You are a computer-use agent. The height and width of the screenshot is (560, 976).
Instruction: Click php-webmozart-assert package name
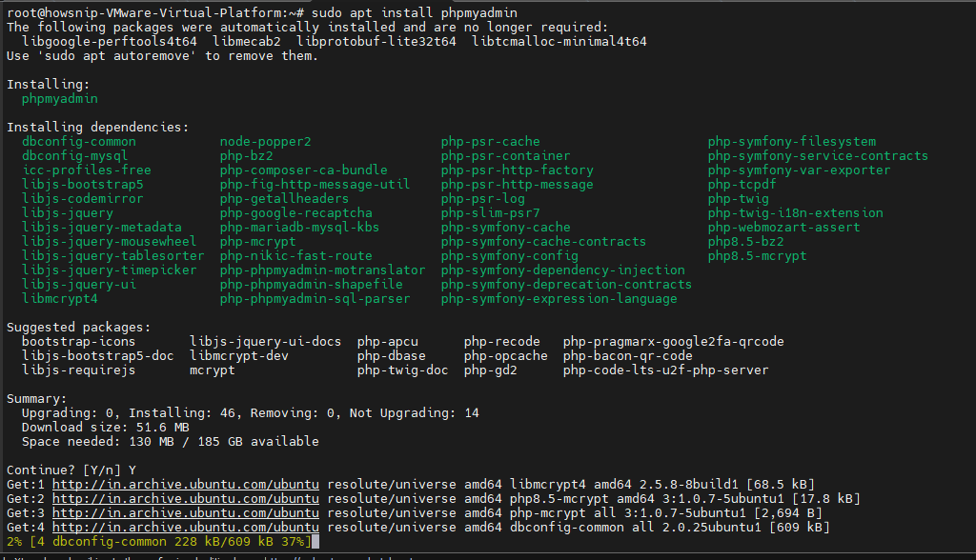click(784, 228)
